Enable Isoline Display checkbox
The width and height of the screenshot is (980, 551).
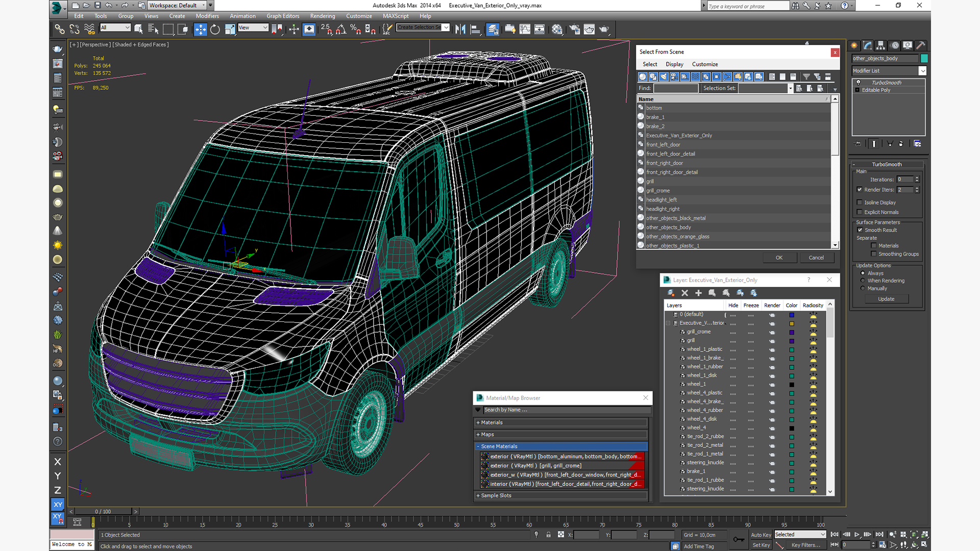tap(860, 202)
